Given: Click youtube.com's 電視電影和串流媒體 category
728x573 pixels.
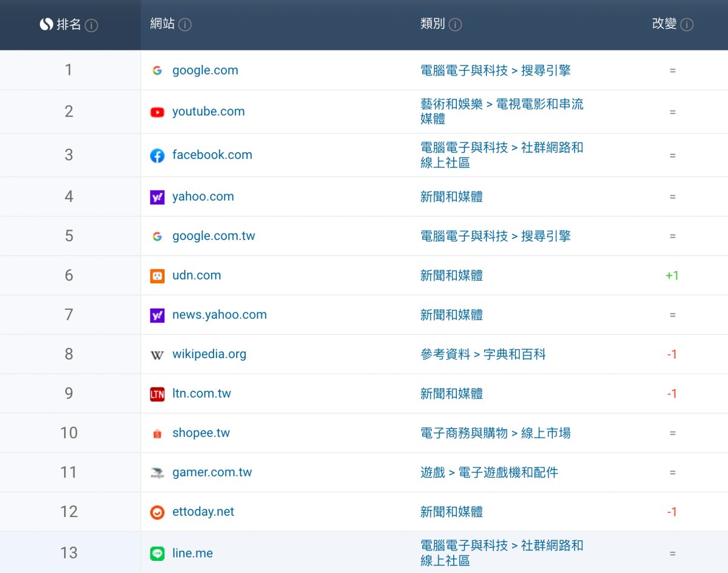Looking at the screenshot, I should click(x=502, y=112).
